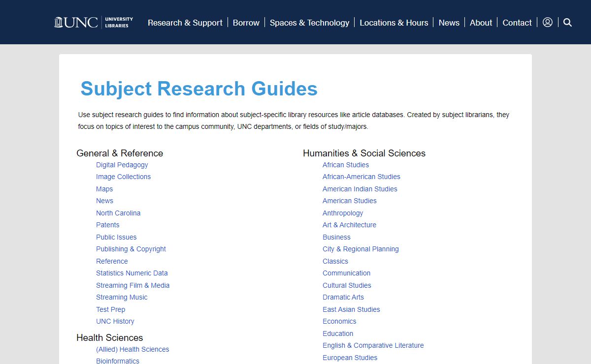591x364 pixels.
Task: Open the News guide under General & Reference
Action: pos(104,201)
